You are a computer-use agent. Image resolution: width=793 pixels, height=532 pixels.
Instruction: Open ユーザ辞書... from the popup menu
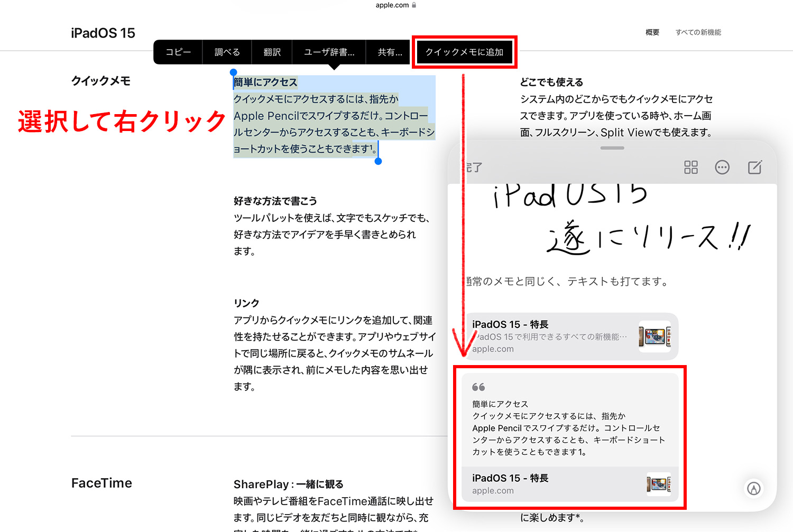point(329,52)
